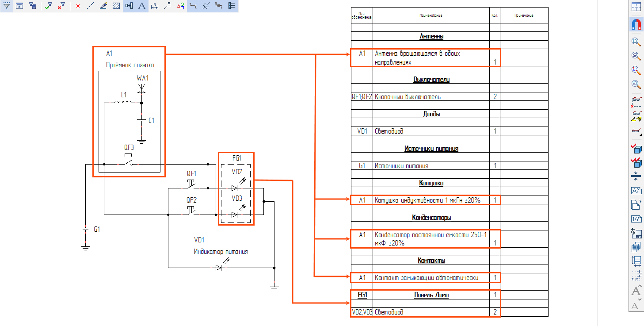Click the 'QF1;QF2' designation cell
The height and width of the screenshot is (326, 644).
pos(362,97)
